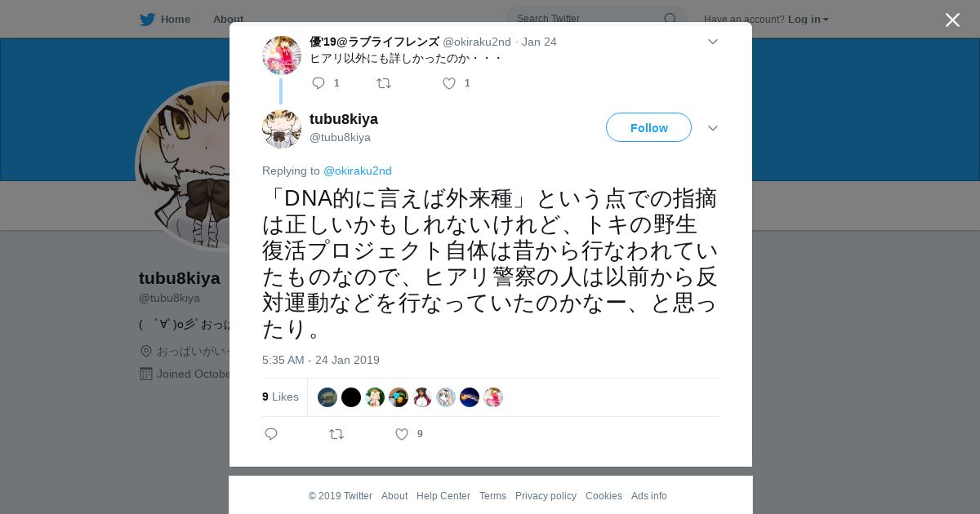
Task: Open the first liker's avatar
Action: (x=327, y=397)
